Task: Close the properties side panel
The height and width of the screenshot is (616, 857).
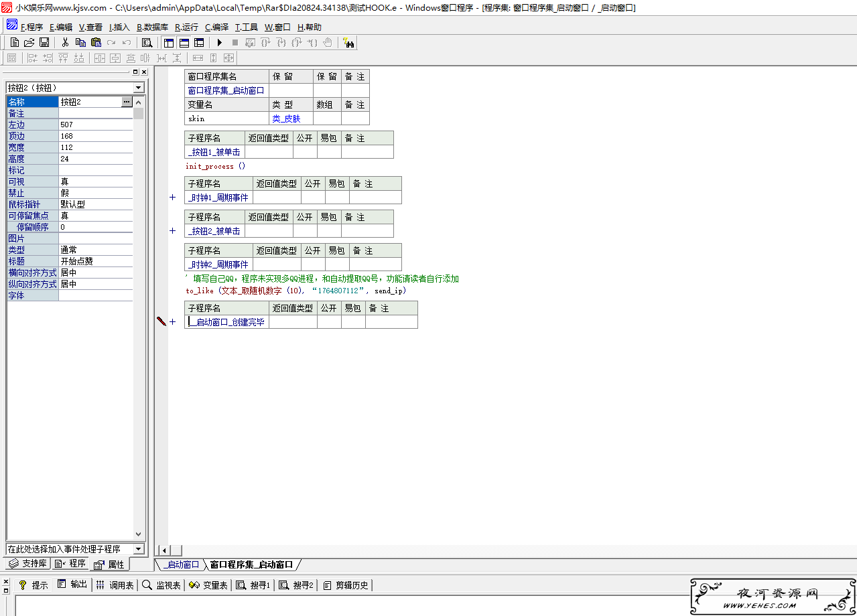Action: (x=143, y=72)
